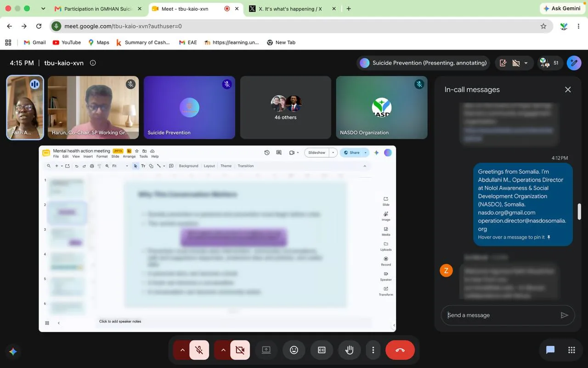
Task: Open the Insert menu in Slides
Action: (x=88, y=156)
